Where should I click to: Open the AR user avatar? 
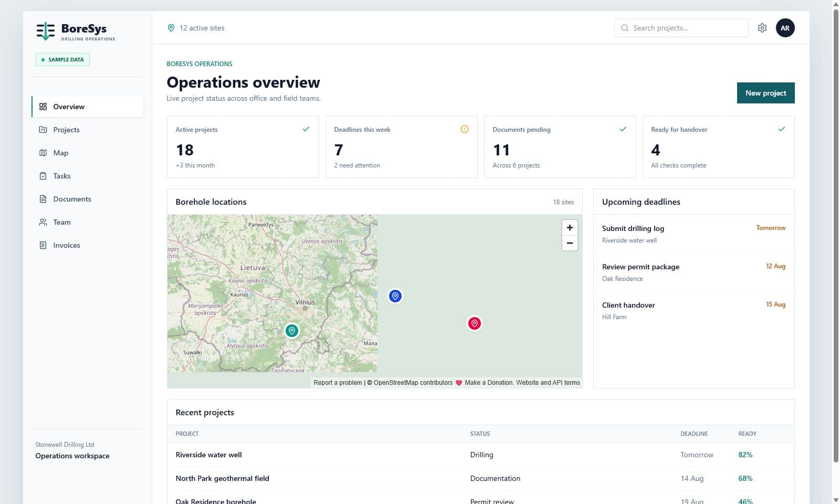point(785,28)
